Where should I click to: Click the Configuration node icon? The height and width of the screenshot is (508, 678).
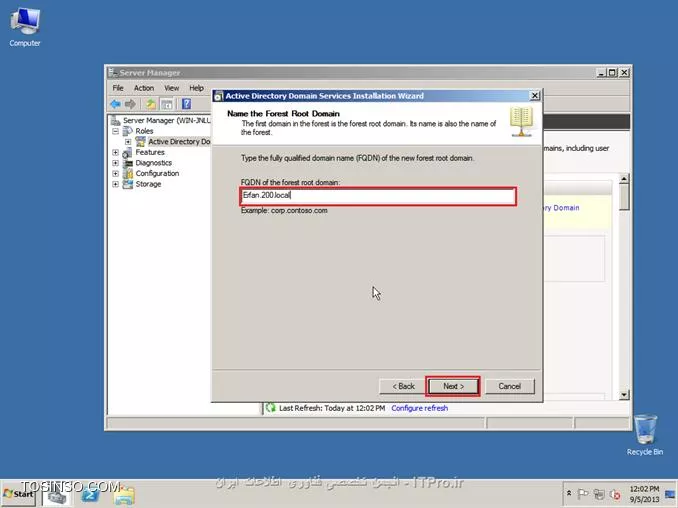coord(128,173)
